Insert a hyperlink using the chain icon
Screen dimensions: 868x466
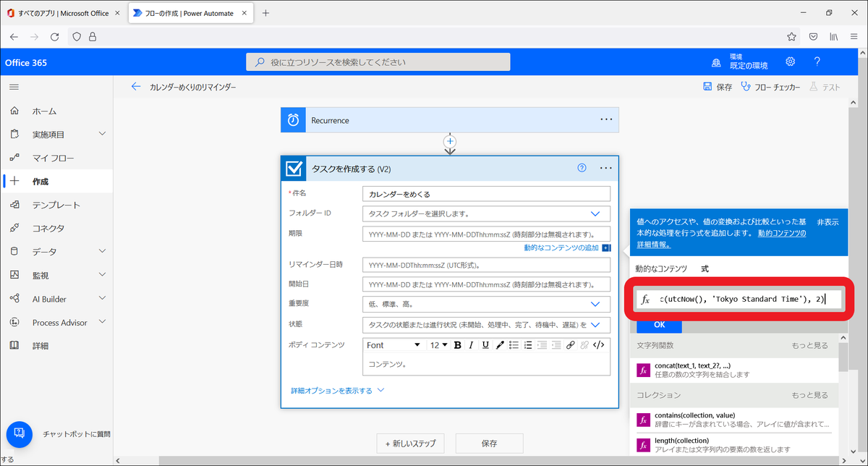tap(571, 345)
